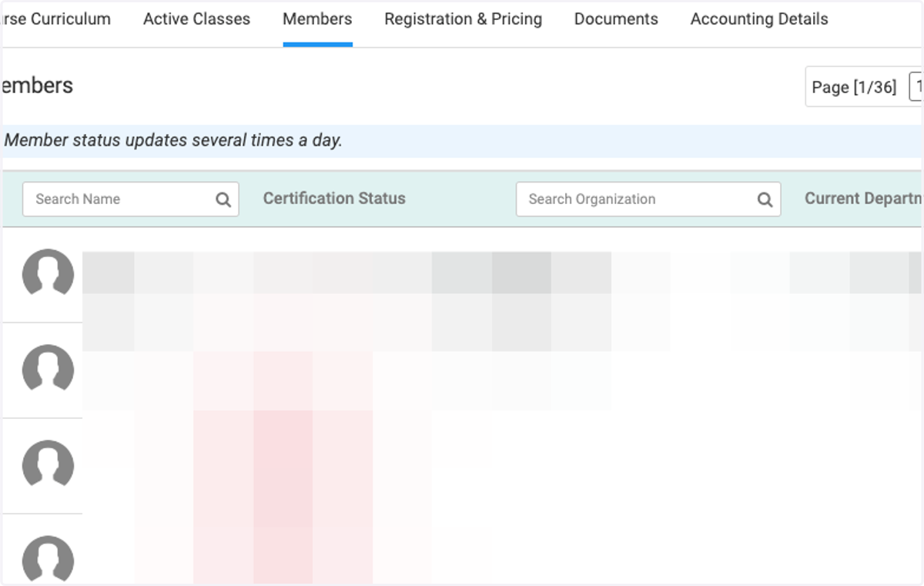The image size is (924, 586).
Task: Click the Members section heading
Action: (38, 85)
